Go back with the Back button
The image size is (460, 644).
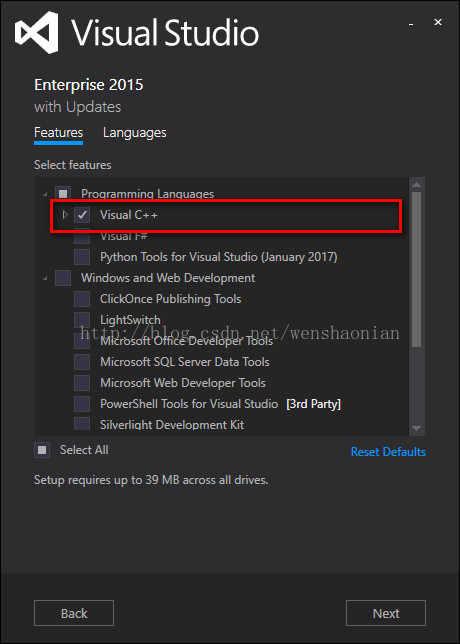(74, 613)
